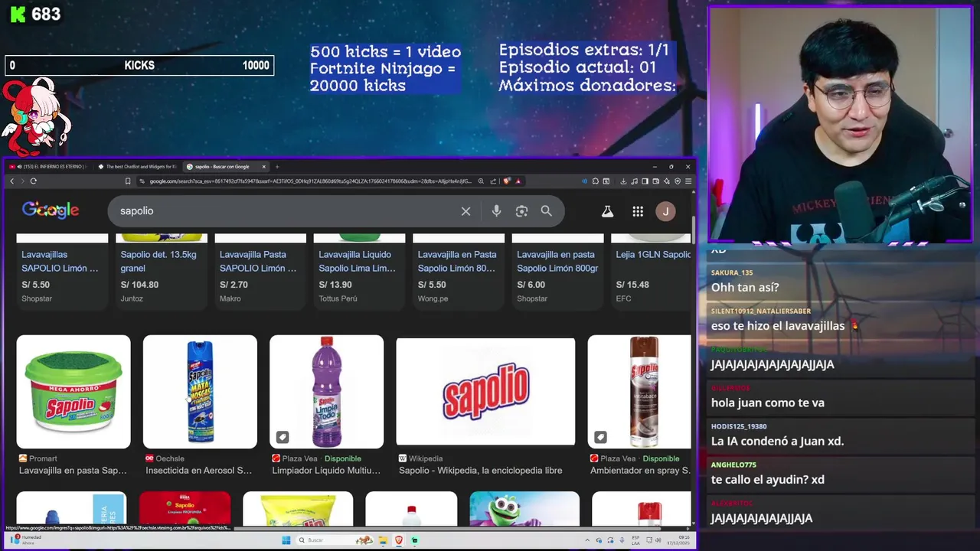Open Lejia 1GLN Sapolio EFC listing
The image size is (980, 551).
(x=652, y=270)
